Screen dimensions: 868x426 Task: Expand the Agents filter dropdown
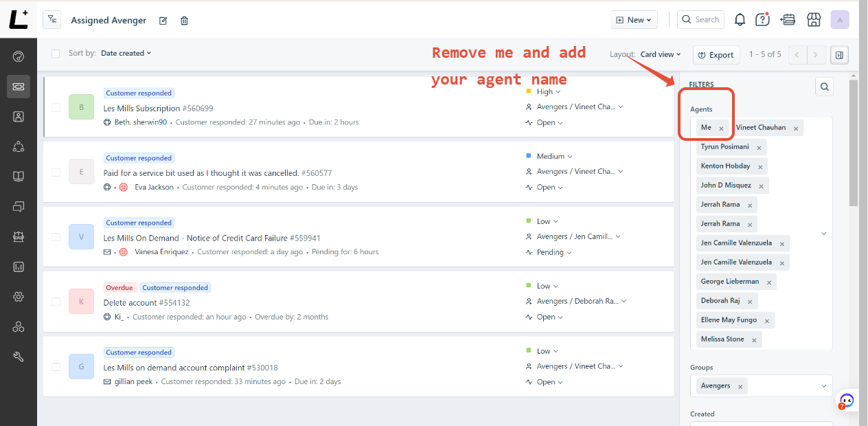click(824, 234)
